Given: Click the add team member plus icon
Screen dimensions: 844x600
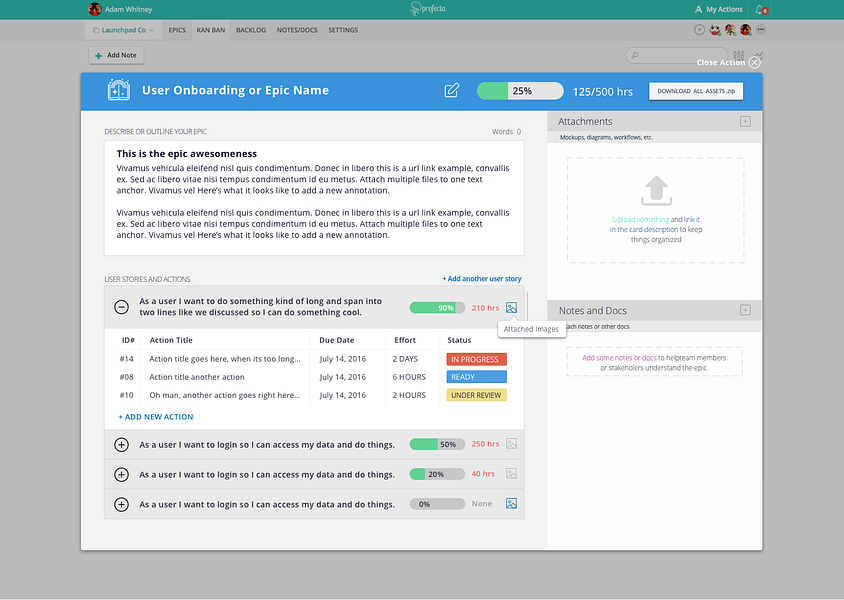Looking at the screenshot, I should point(699,30).
